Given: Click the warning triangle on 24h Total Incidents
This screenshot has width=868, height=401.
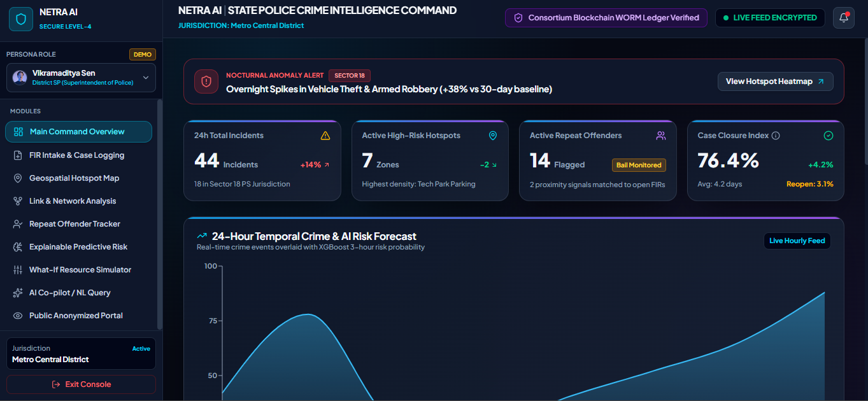Looking at the screenshot, I should (325, 136).
